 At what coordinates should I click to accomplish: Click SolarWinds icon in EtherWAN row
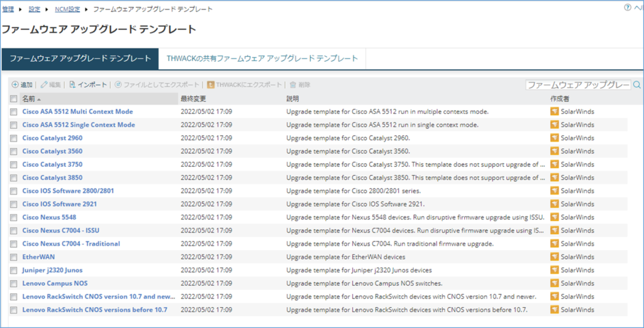pyautogui.click(x=555, y=257)
